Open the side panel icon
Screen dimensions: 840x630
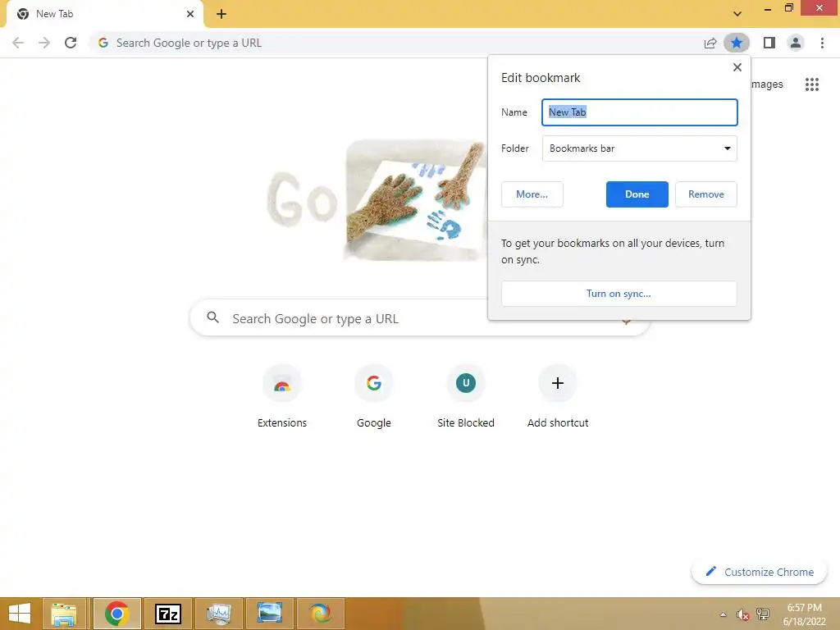[x=769, y=43]
